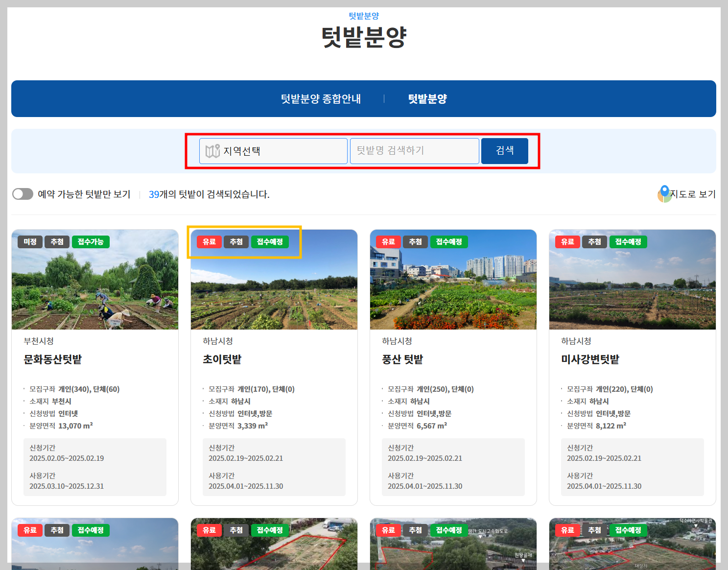
Task: Click the 39개의 텃밭이 검색되었습니다 result count
Action: click(209, 194)
